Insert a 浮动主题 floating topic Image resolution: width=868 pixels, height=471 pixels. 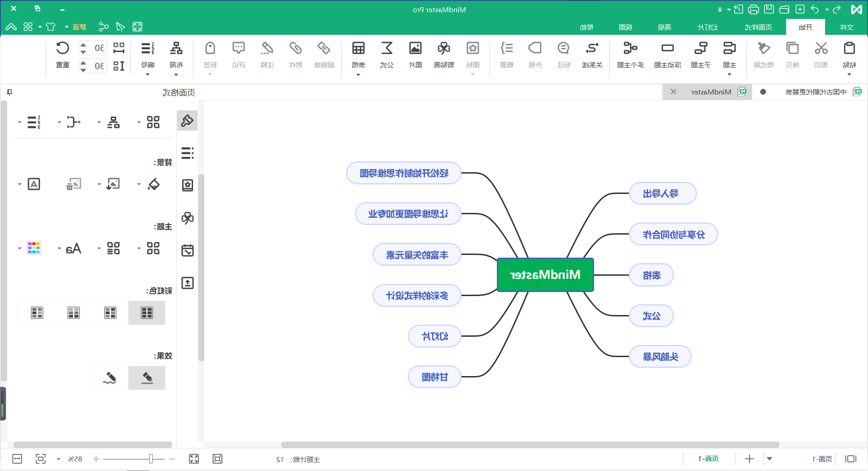667,55
